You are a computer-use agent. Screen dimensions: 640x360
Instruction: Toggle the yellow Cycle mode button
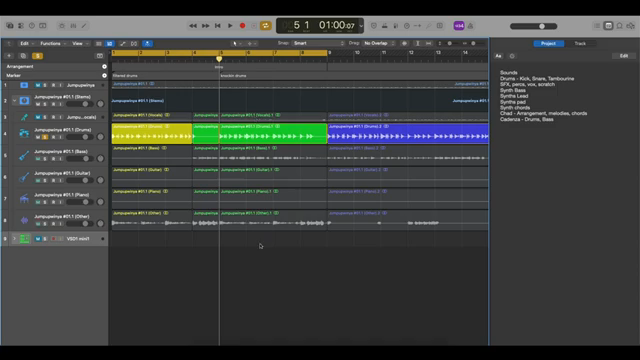point(266,26)
